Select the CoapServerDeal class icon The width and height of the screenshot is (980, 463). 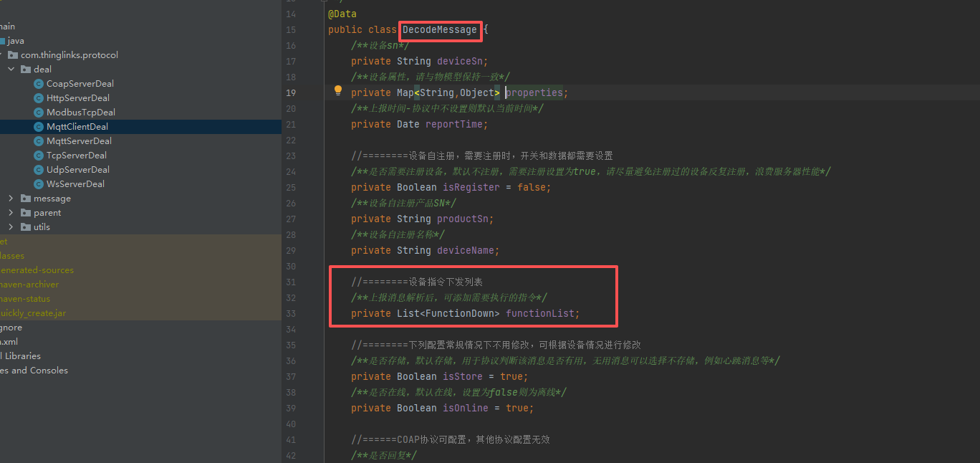(x=39, y=84)
